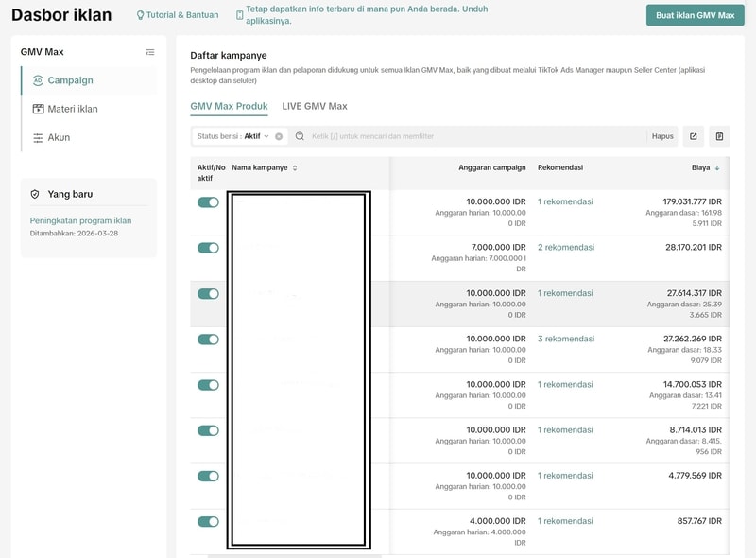Open Materi iklan in sidebar menu
The width and height of the screenshot is (756, 558).
[89, 109]
